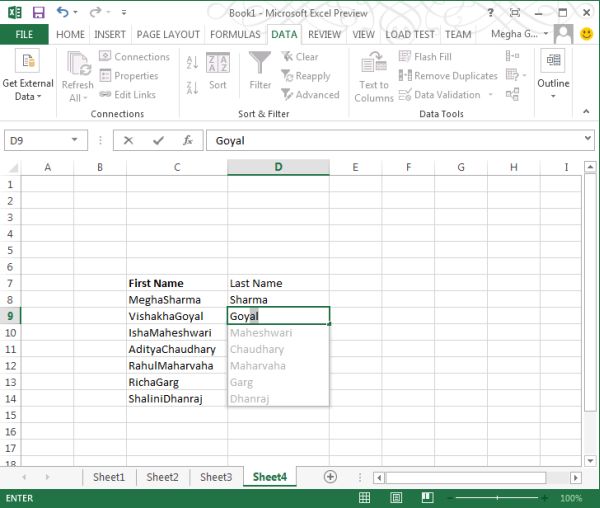This screenshot has width=600, height=508.
Task: Customize Quick Access Toolbar dropdown
Action: click(124, 13)
